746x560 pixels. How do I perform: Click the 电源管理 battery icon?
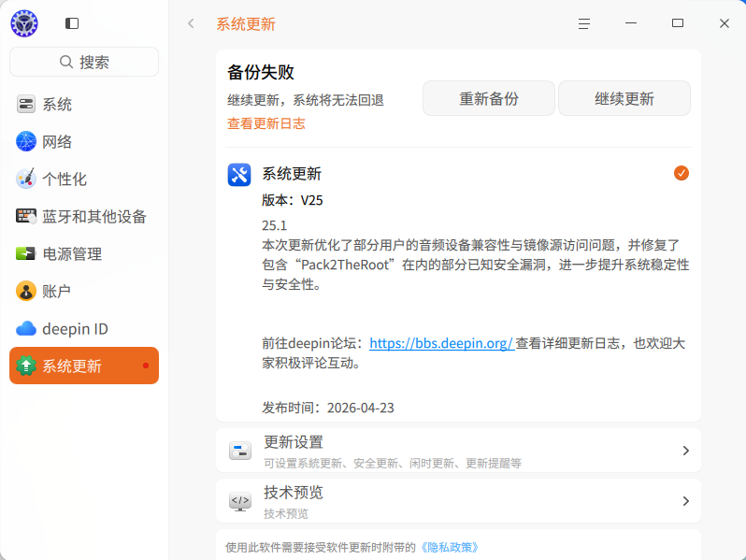coord(26,253)
